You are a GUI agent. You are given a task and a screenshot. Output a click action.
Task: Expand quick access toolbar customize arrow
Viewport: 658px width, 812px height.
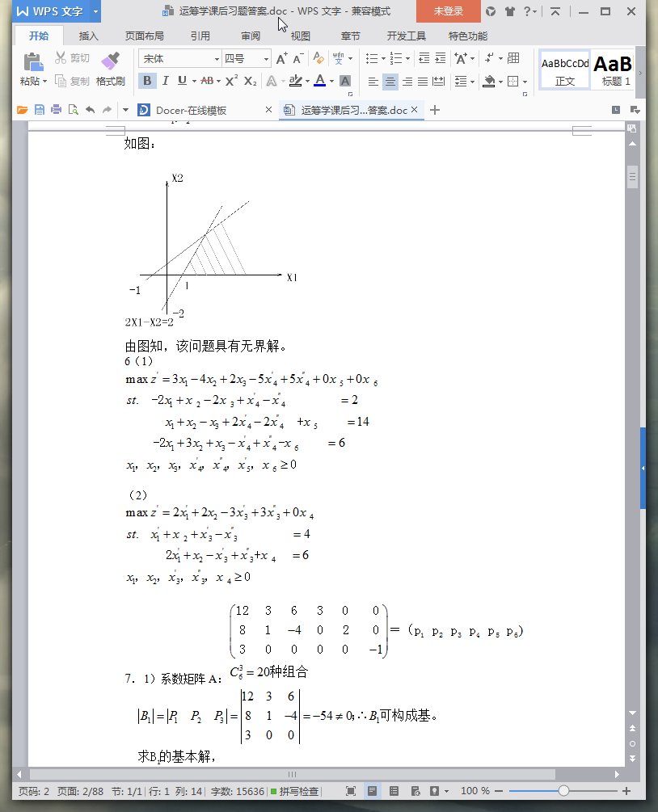click(125, 110)
